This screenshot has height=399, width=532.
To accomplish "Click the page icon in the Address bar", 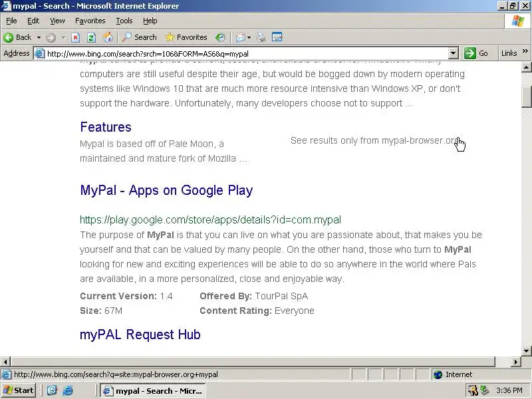I will click(40, 54).
